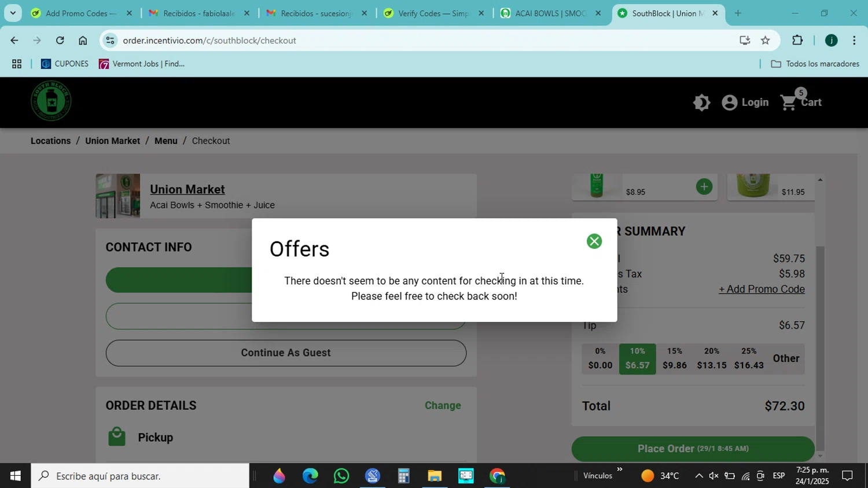This screenshot has width=868, height=488.
Task: Click the Pickup bag icon
Action: point(117,437)
